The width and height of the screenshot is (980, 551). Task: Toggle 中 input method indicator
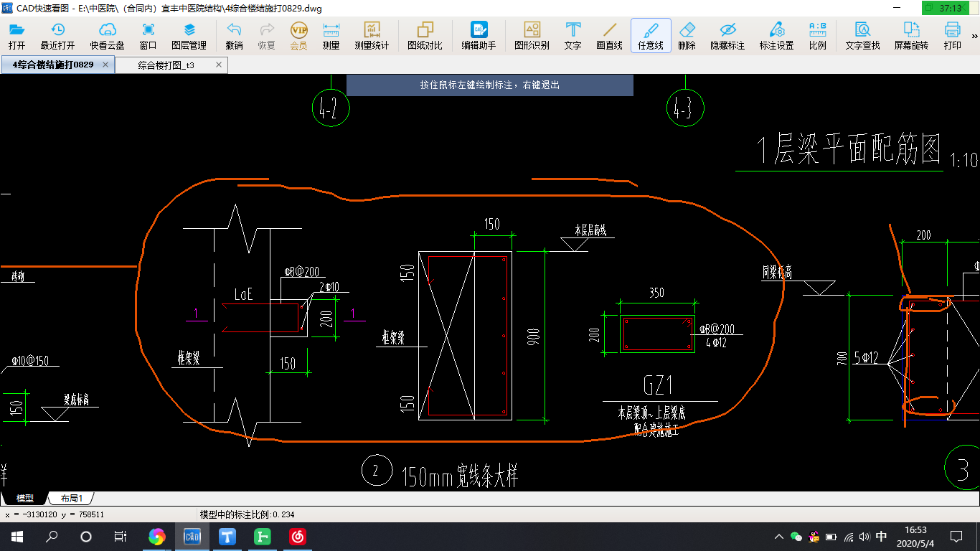coord(882,537)
